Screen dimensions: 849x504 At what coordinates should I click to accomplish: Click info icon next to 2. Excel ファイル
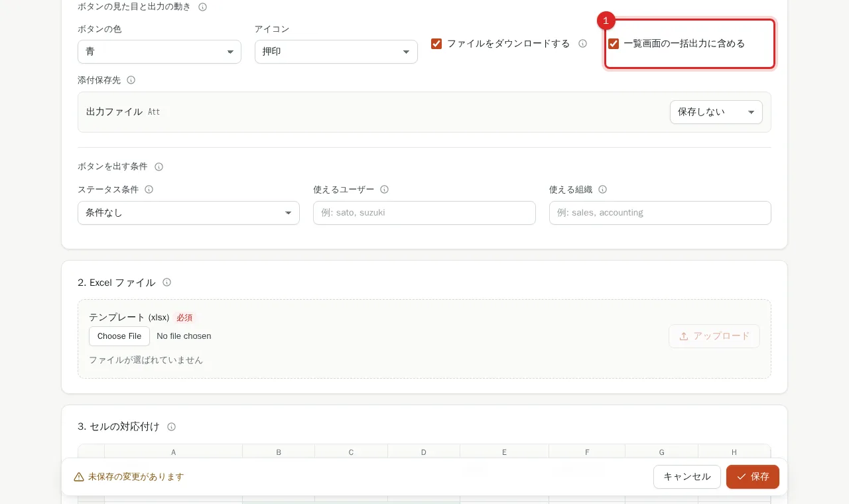(167, 283)
